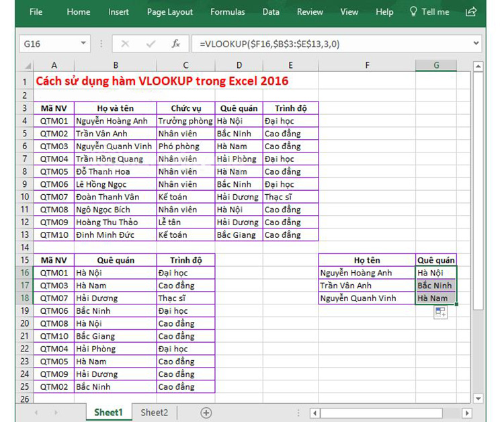
Task: Select the Sheet1 tab
Action: [109, 413]
